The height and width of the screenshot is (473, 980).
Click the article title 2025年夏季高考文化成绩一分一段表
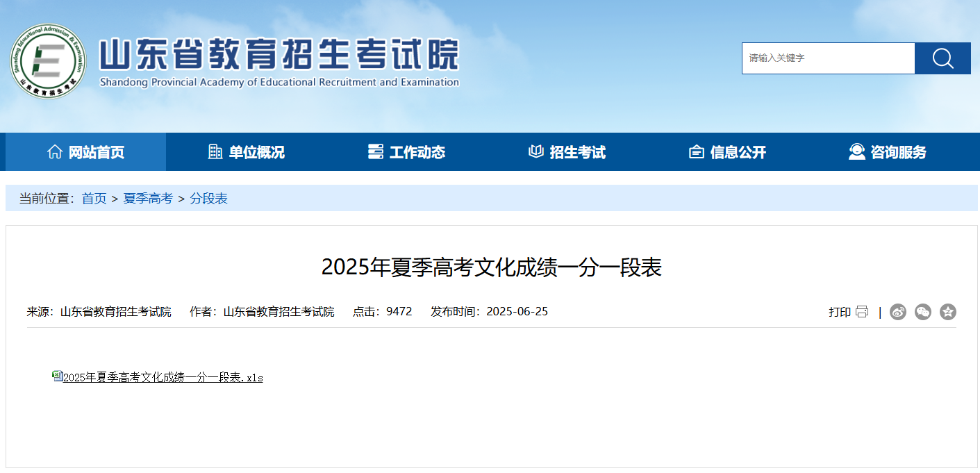coord(492,267)
